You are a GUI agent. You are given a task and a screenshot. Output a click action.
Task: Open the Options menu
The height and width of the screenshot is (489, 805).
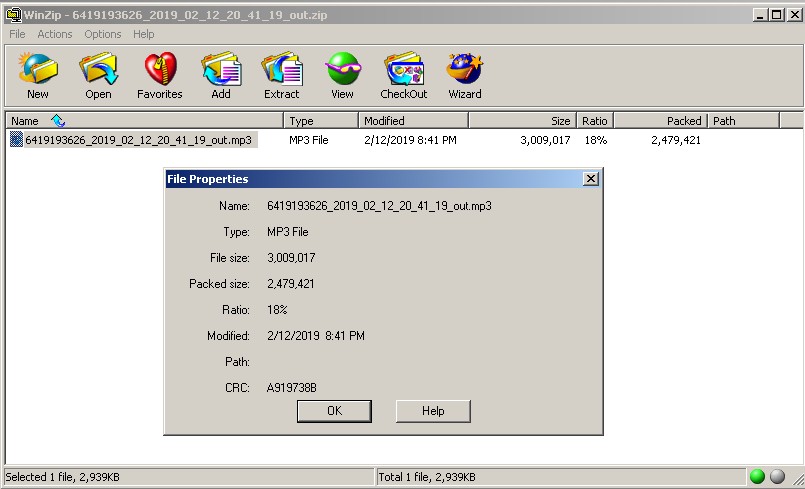click(x=103, y=34)
